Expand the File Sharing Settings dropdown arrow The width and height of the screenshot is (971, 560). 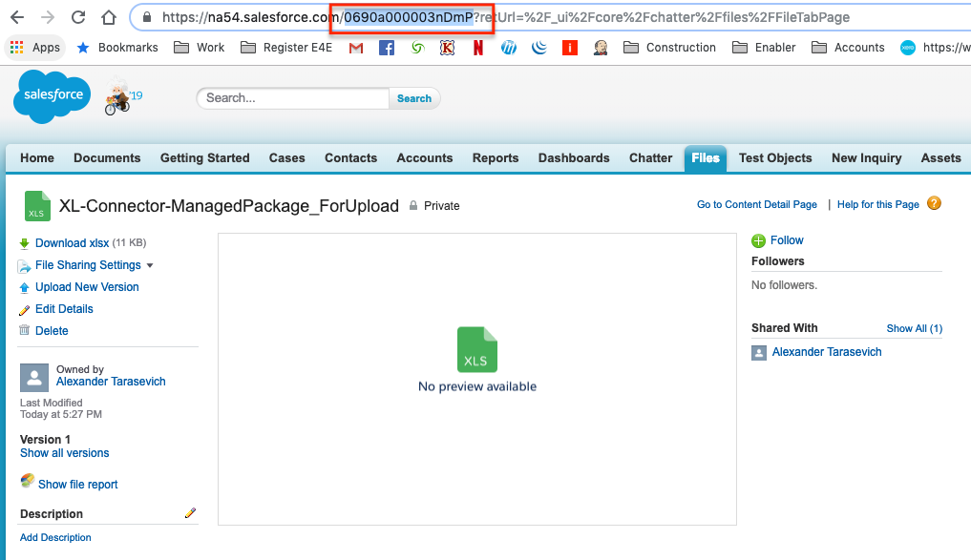pos(150,265)
